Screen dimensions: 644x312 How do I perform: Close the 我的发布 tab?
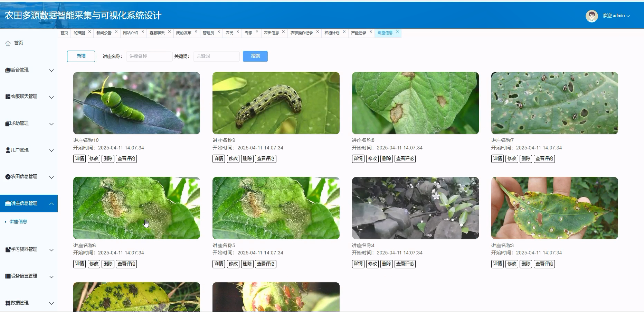click(196, 32)
